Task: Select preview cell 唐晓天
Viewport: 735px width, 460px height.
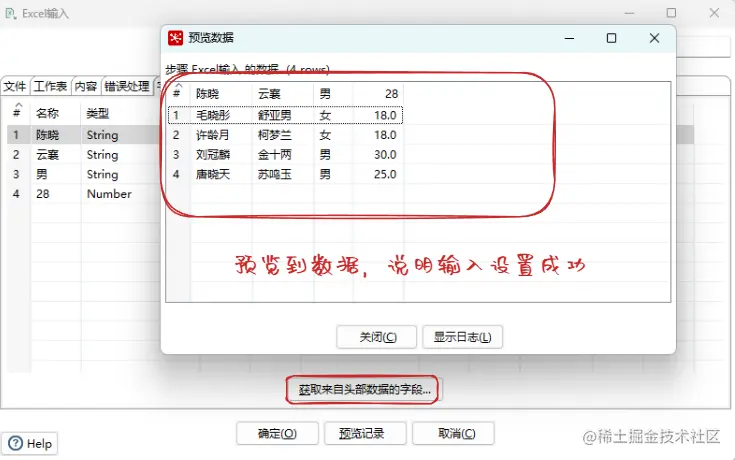Action: pos(213,174)
